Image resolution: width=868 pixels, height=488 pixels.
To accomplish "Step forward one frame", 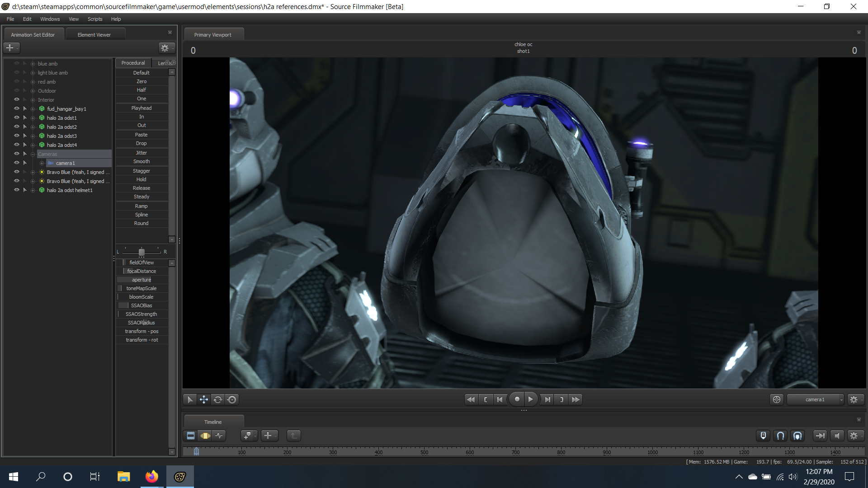I will coord(547,399).
